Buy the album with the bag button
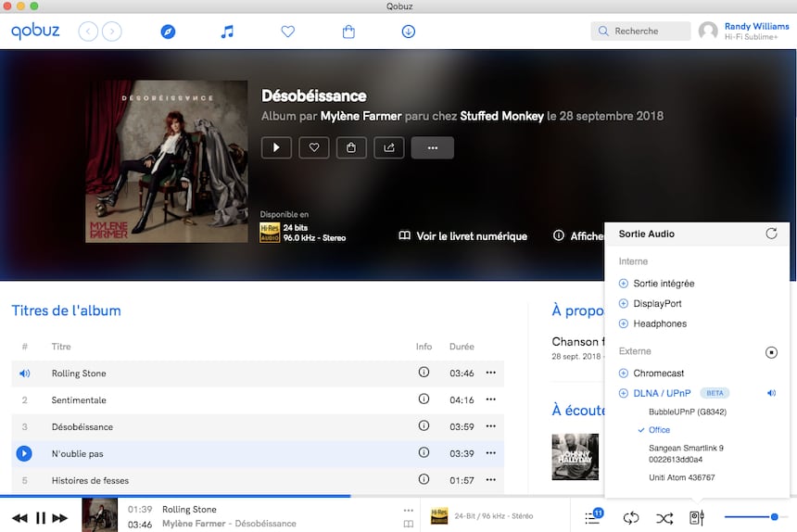 pyautogui.click(x=351, y=148)
